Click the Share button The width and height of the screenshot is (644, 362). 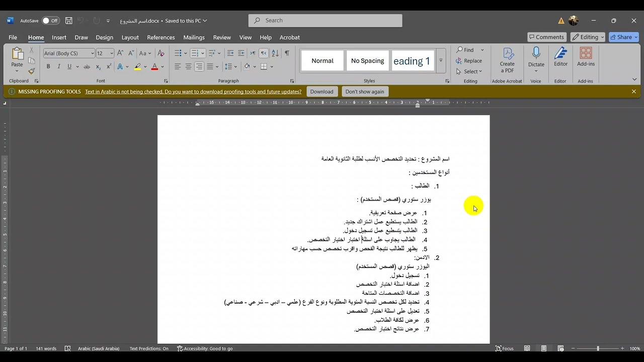click(x=624, y=37)
